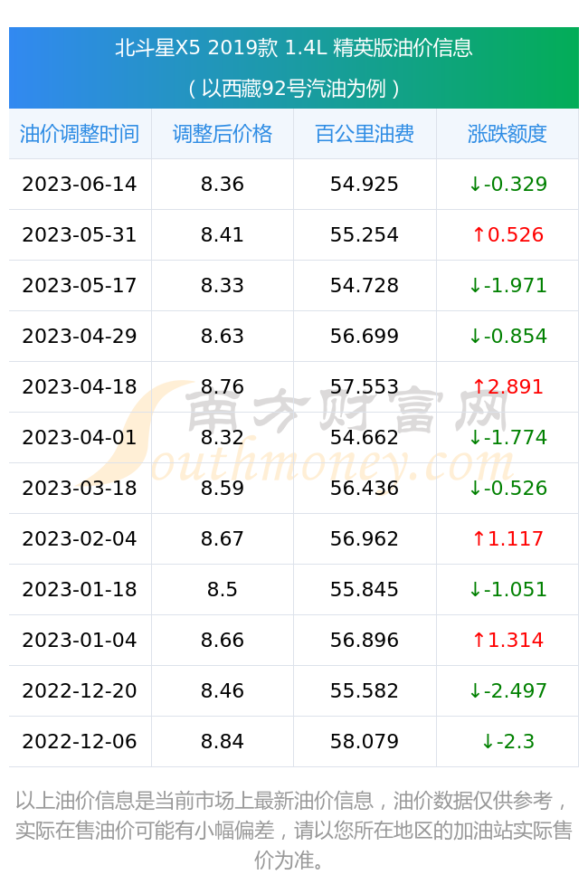Click fuel cost value 56.436

(365, 489)
